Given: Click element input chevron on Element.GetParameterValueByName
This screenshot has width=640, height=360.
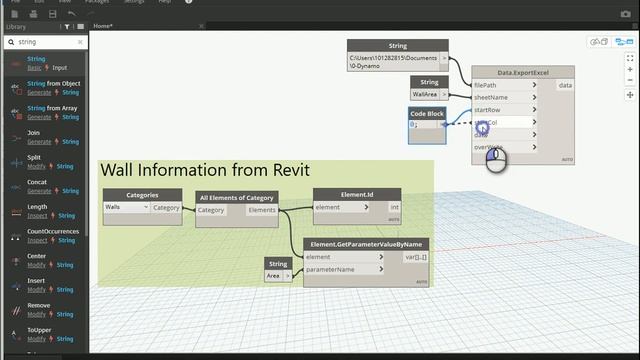Looking at the screenshot, I should [x=381, y=257].
